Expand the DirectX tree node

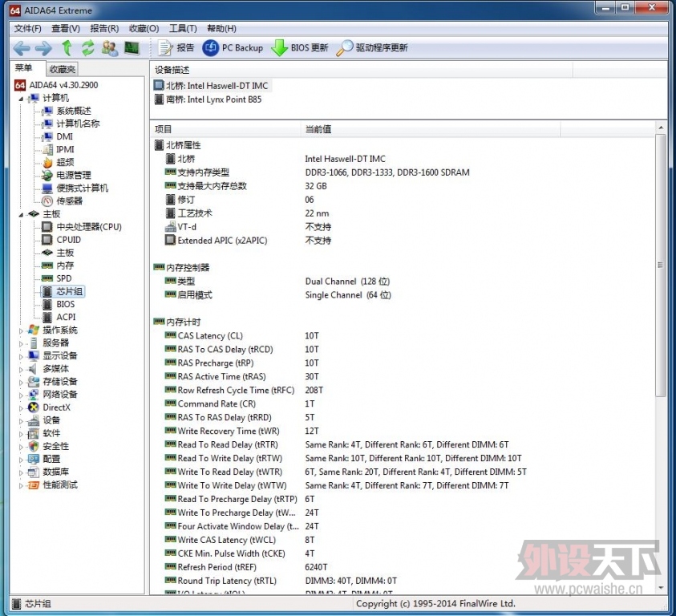[x=21, y=408]
